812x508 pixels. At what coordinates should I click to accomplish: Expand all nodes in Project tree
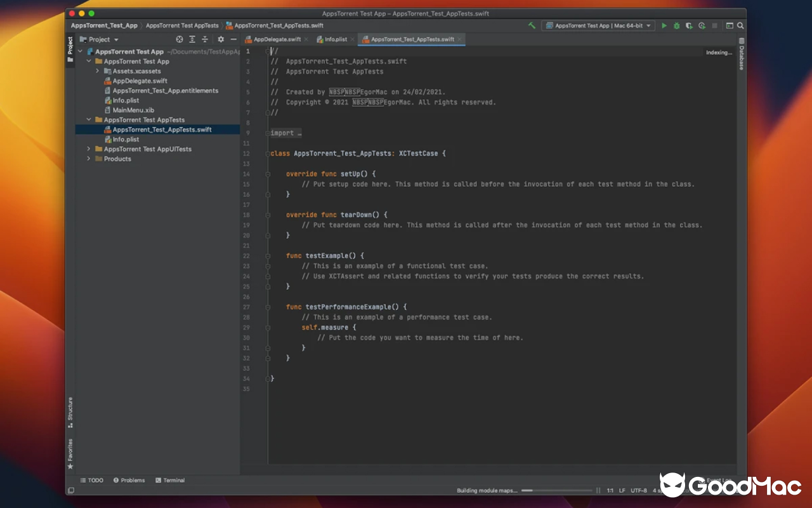point(192,39)
